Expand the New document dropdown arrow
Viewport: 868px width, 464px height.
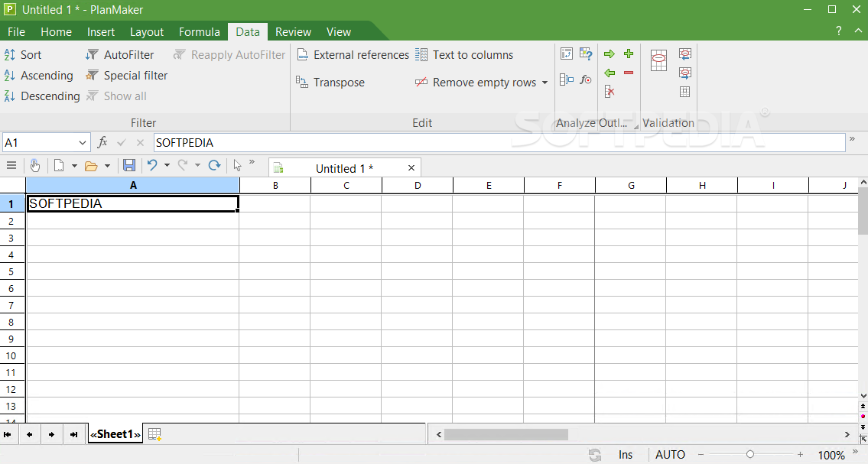click(74, 165)
